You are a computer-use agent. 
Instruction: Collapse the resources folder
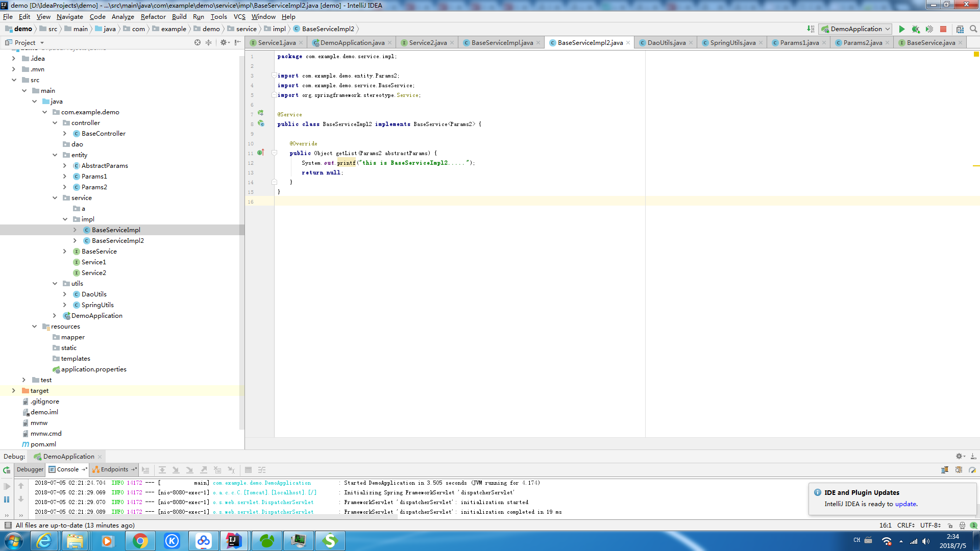(x=34, y=326)
